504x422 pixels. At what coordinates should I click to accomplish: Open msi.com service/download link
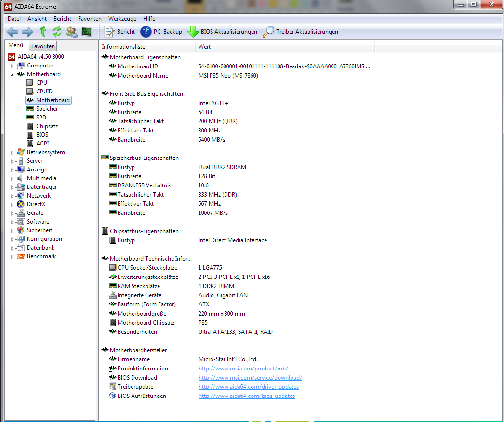point(250,378)
